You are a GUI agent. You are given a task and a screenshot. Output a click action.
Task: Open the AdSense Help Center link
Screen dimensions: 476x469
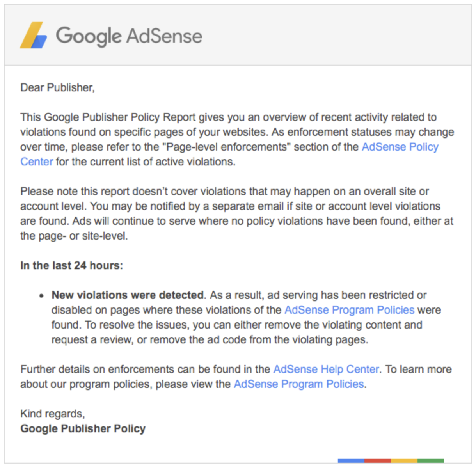click(x=326, y=369)
